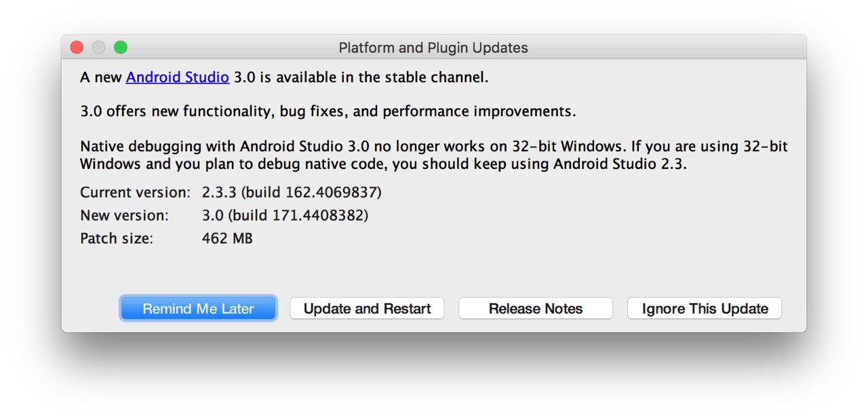Click the New version label
This screenshot has height=420, width=868.
pyautogui.click(x=123, y=216)
